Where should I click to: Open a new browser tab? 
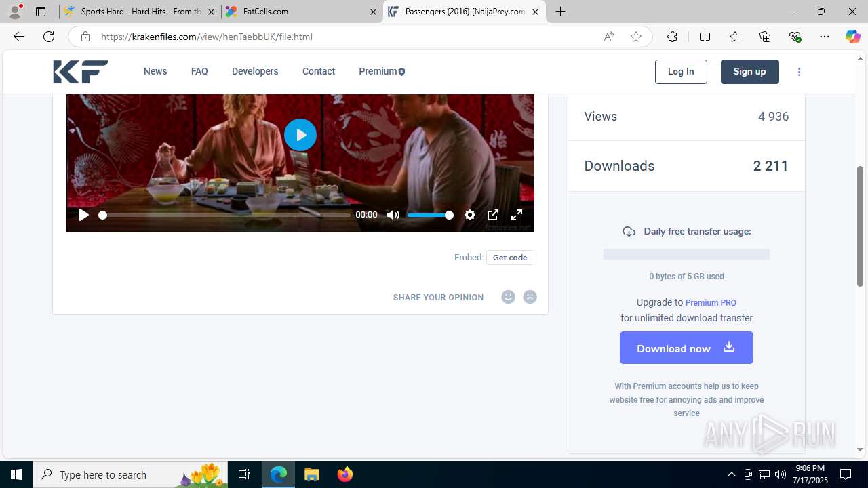pyautogui.click(x=560, y=12)
